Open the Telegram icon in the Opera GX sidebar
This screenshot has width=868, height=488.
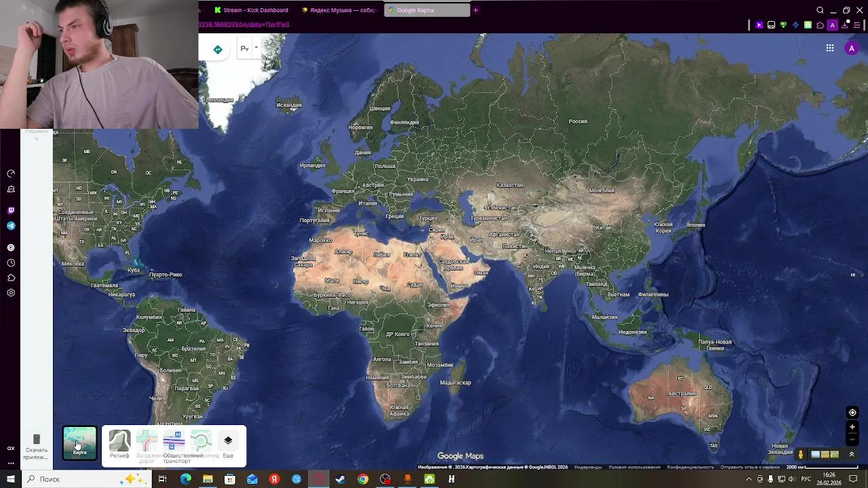[x=11, y=226]
